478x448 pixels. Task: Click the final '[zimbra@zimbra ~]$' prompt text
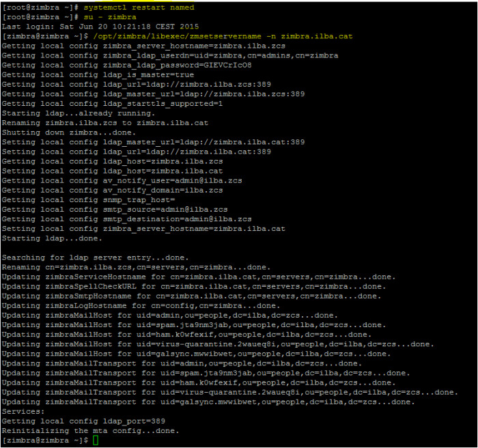click(45, 440)
